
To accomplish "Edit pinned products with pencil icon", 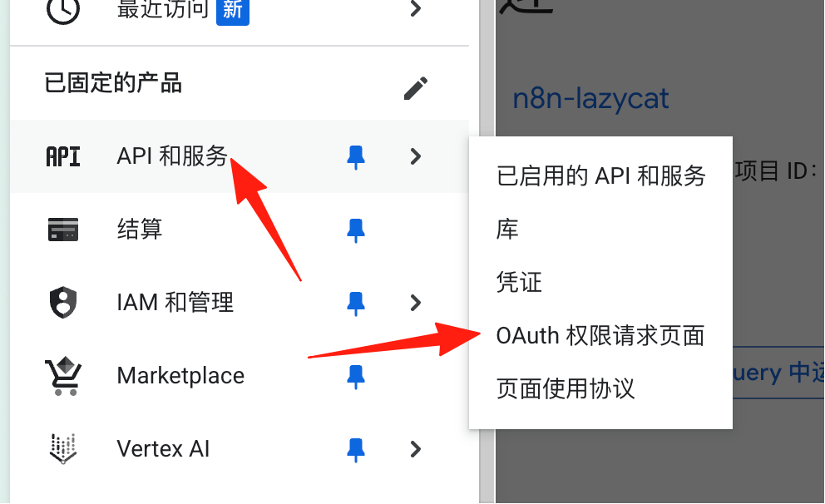I will pos(416,88).
